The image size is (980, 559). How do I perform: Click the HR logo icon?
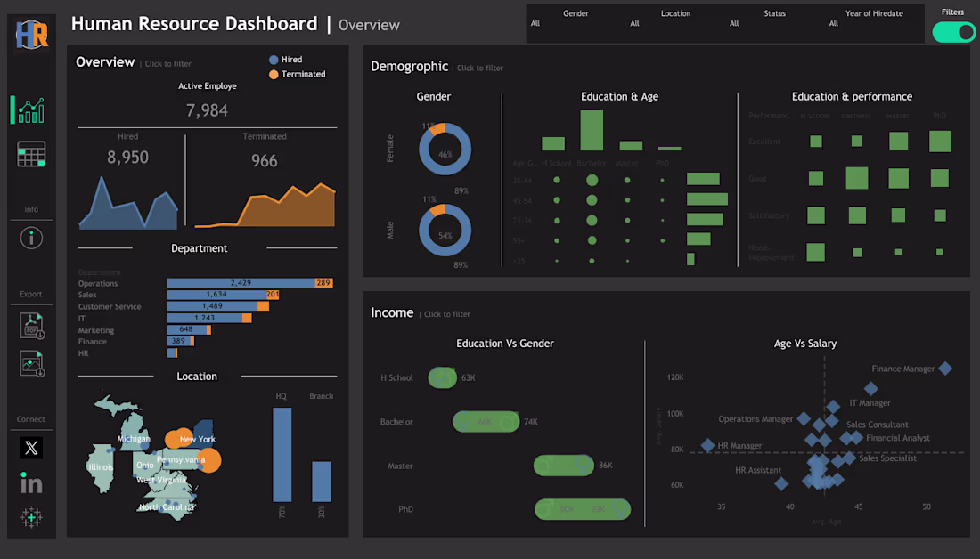click(32, 35)
